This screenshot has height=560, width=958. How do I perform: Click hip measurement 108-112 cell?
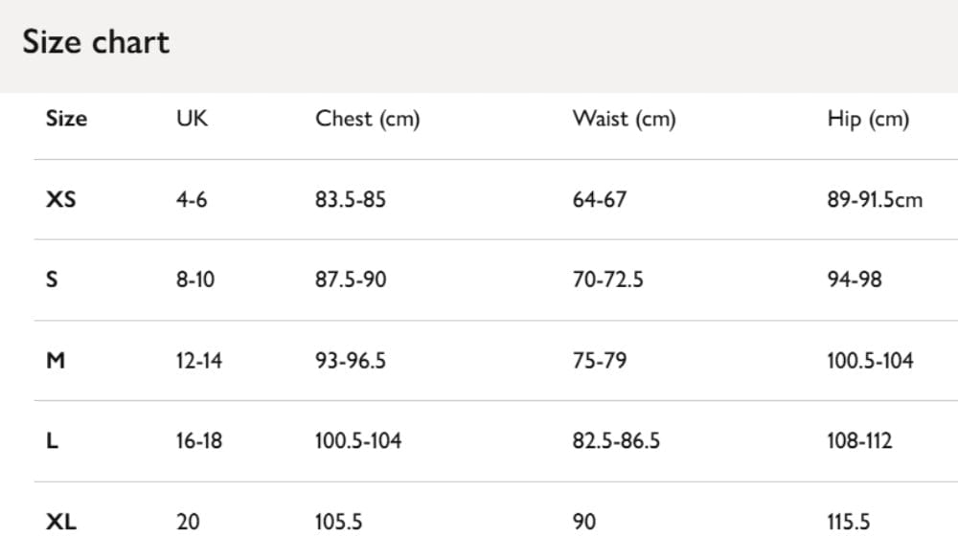point(859,441)
